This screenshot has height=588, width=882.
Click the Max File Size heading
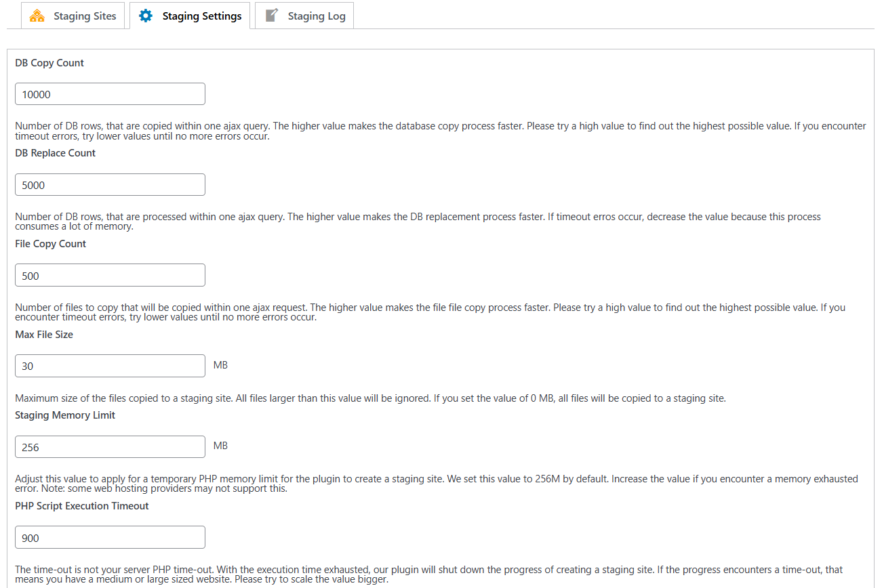44,335
